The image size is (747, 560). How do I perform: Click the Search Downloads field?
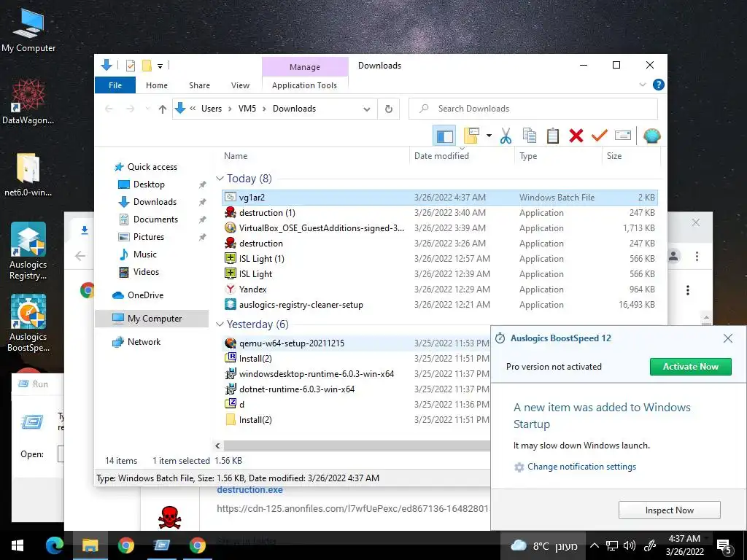click(x=533, y=109)
